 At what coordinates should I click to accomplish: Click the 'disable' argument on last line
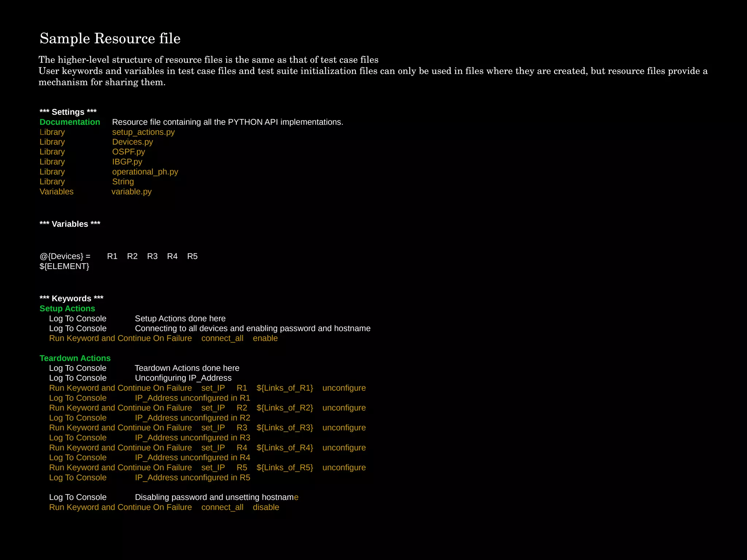266,507
